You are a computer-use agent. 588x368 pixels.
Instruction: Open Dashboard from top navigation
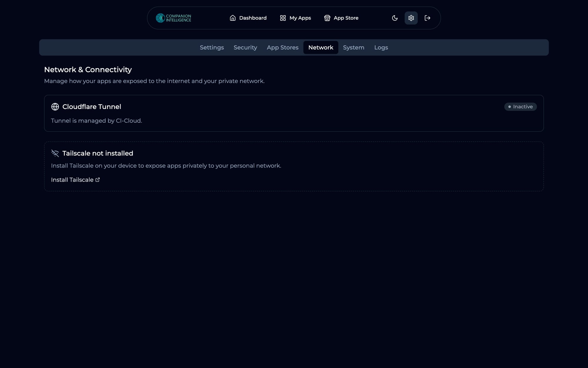(x=253, y=18)
